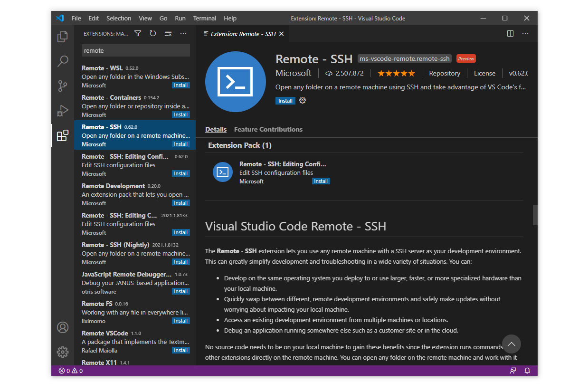The image size is (588, 392).
Task: Show errors and warnings in status bar
Action: pos(71,371)
